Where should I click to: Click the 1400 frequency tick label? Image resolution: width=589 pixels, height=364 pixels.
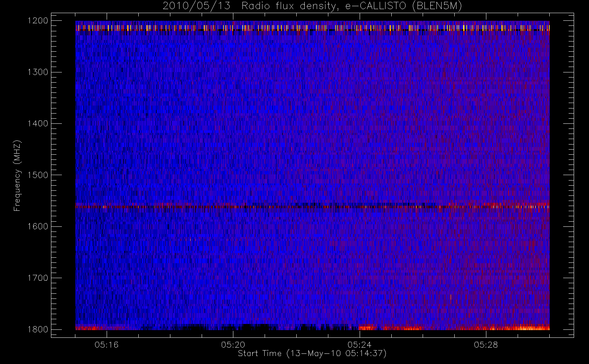(x=38, y=123)
